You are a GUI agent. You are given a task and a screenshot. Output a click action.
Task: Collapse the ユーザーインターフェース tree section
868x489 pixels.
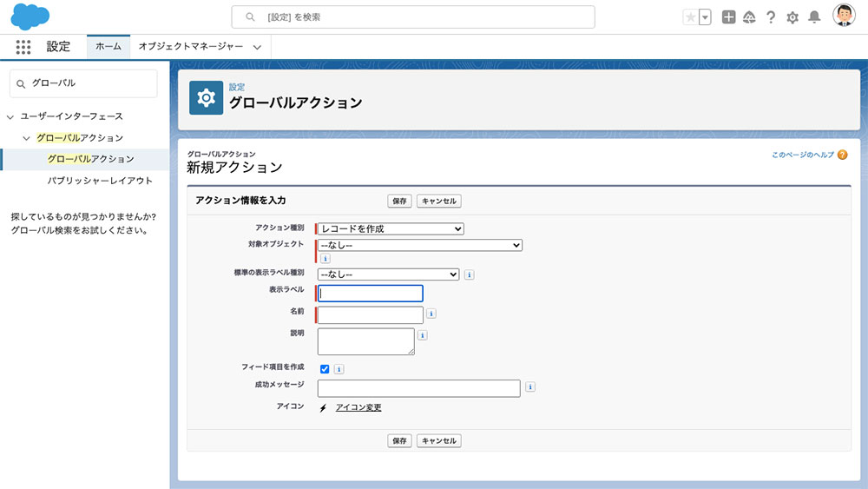pos(10,117)
